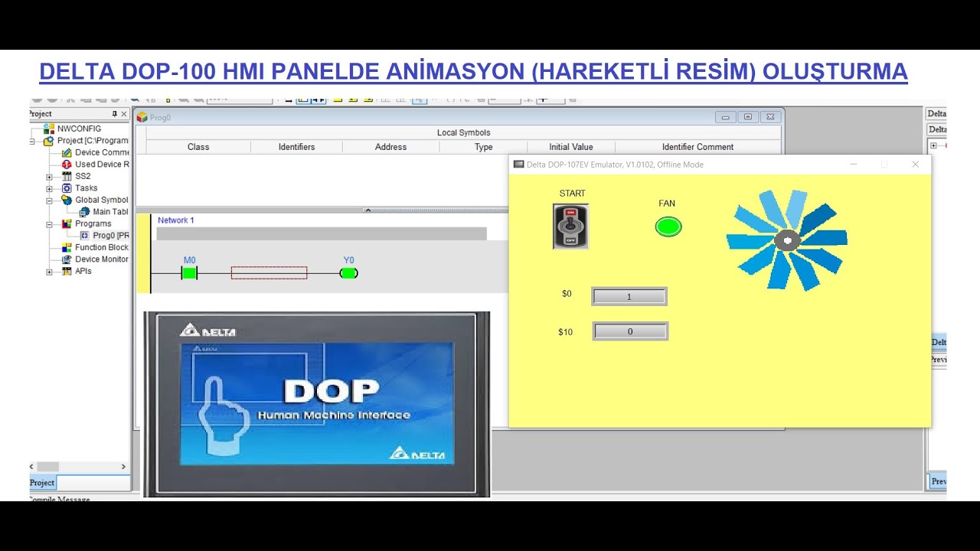Click the Network 1 gray comment bar
980x551 pixels.
[322, 233]
